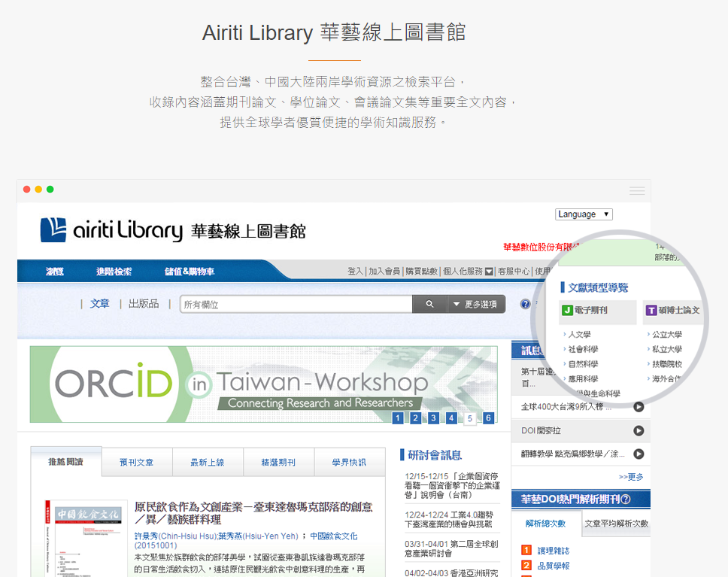Expand the 個人化服務 dropdown arrow
This screenshot has height=577, width=728.
pos(489,272)
